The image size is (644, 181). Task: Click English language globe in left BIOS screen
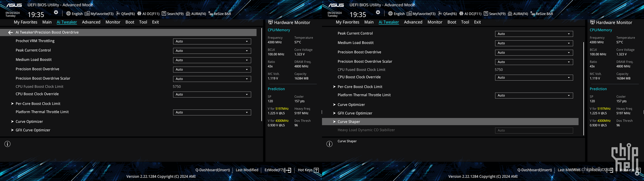(74, 14)
